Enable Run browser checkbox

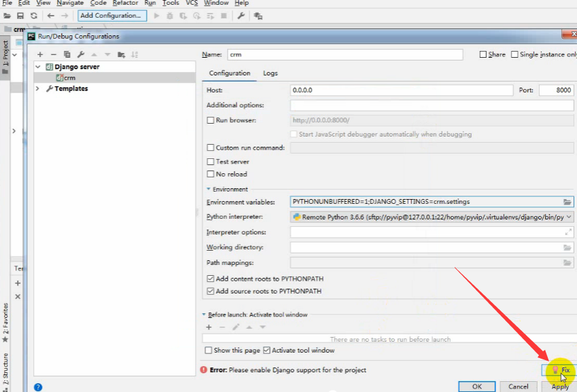211,120
